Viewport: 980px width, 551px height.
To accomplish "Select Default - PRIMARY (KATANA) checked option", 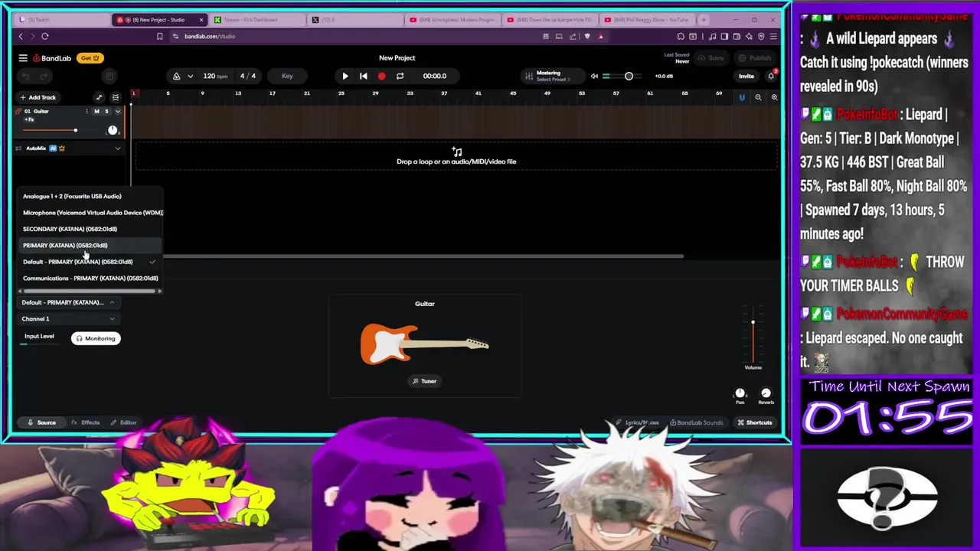I will [x=90, y=262].
